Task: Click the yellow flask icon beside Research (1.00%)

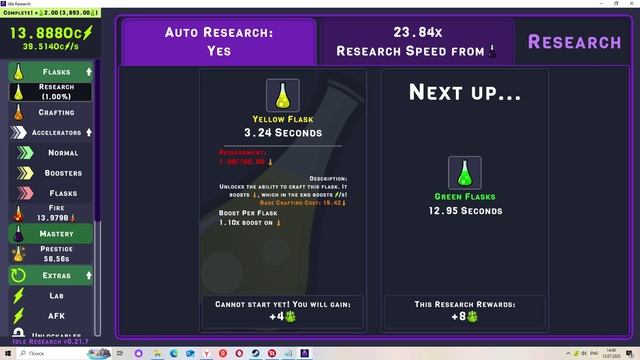Action: 18,92
